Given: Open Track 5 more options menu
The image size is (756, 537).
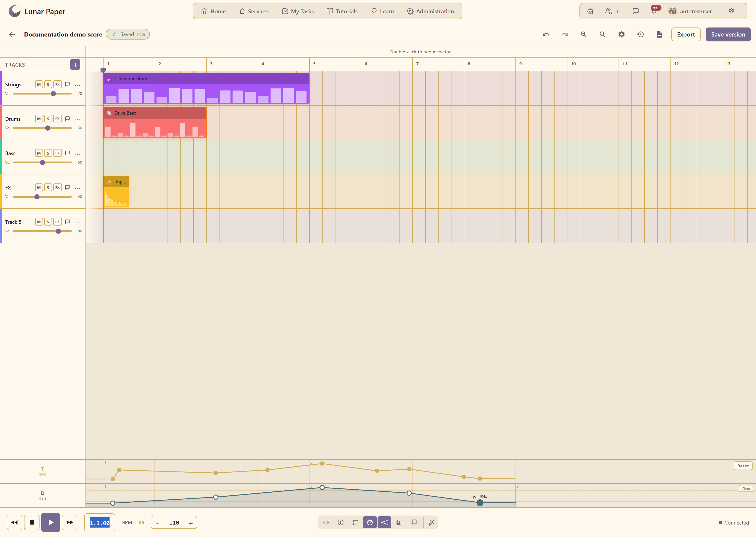Looking at the screenshot, I should pyautogui.click(x=78, y=223).
